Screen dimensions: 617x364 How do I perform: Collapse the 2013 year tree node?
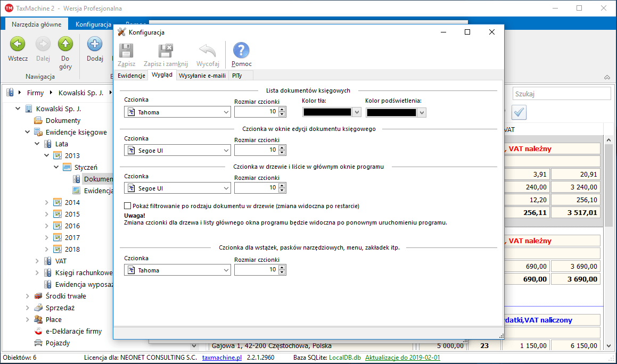(x=46, y=155)
